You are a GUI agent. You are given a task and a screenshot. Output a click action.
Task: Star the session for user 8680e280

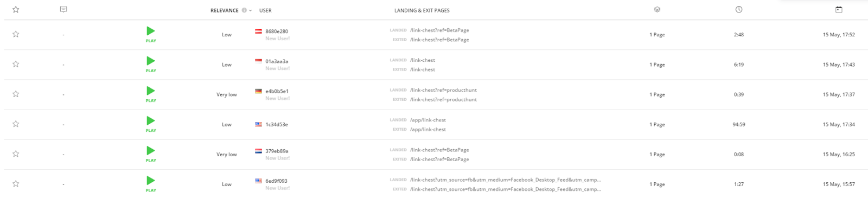(x=16, y=34)
